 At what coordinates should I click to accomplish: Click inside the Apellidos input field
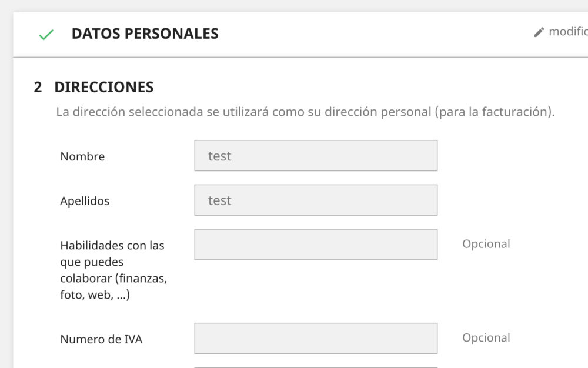(316, 200)
